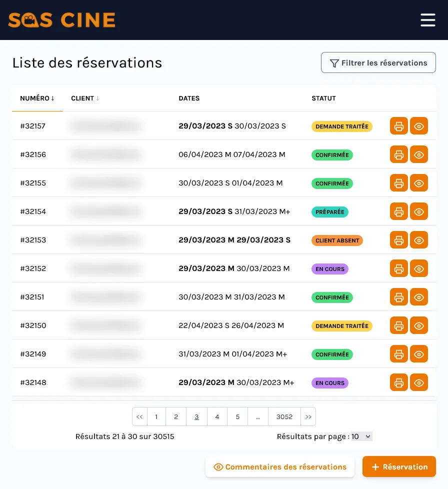Screen dimensions: 448x489
Task: Go to the next page of results
Action: 308,416
